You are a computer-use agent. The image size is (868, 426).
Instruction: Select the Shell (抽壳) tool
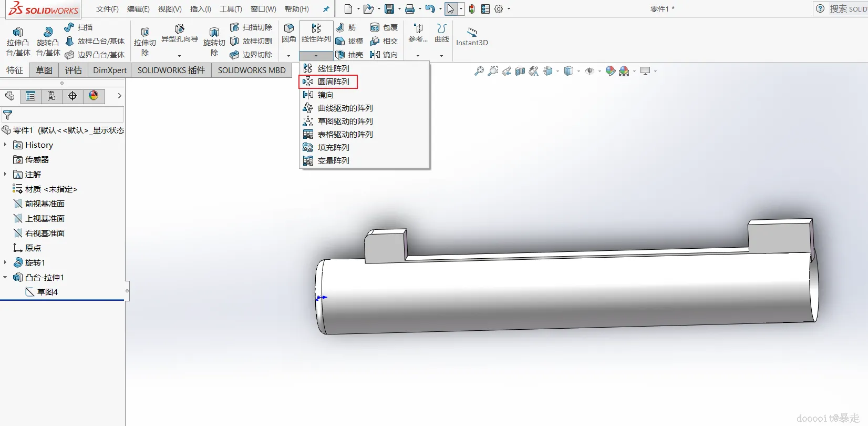coord(349,55)
